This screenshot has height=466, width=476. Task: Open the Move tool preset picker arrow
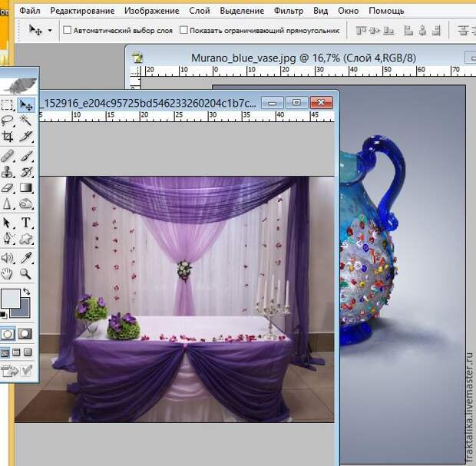tap(50, 31)
